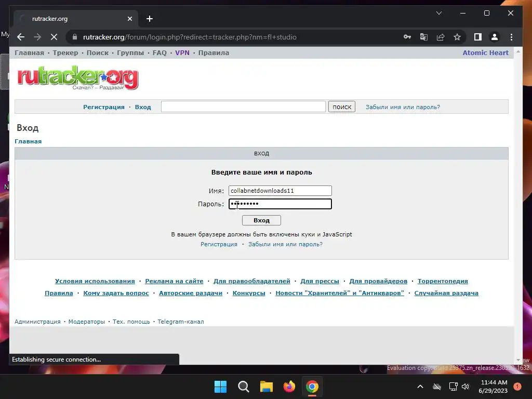Show hidden system tray icons
The width and height of the screenshot is (532, 399).
coord(420,387)
